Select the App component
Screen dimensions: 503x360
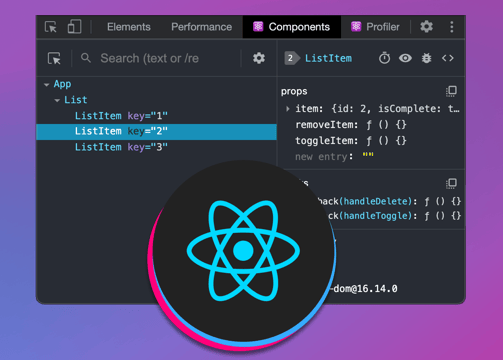click(62, 84)
